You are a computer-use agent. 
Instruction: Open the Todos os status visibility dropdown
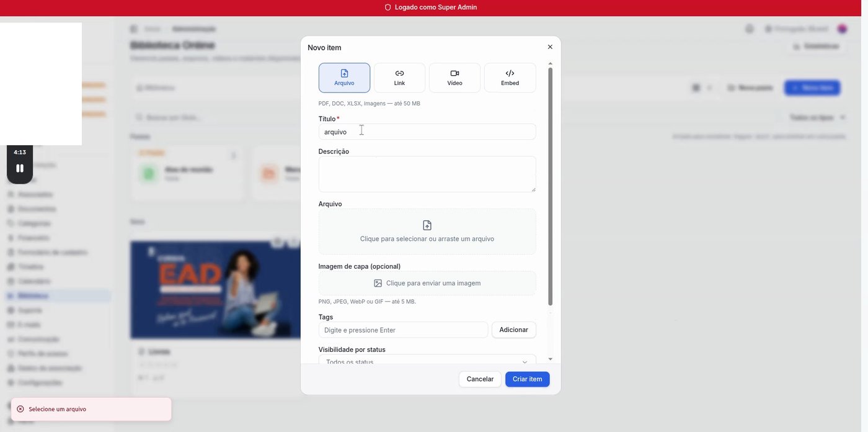(427, 362)
